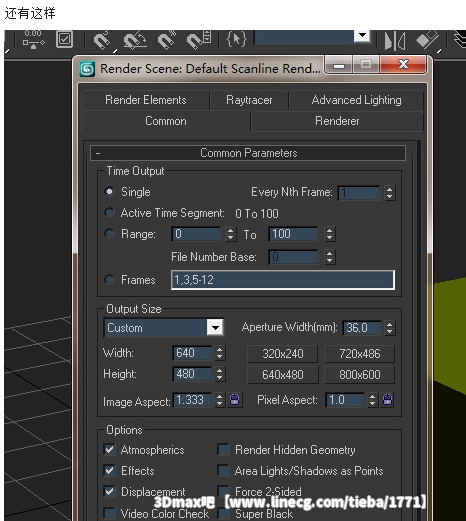
Task: Open the Output Size Custom dropdown
Action: [215, 328]
